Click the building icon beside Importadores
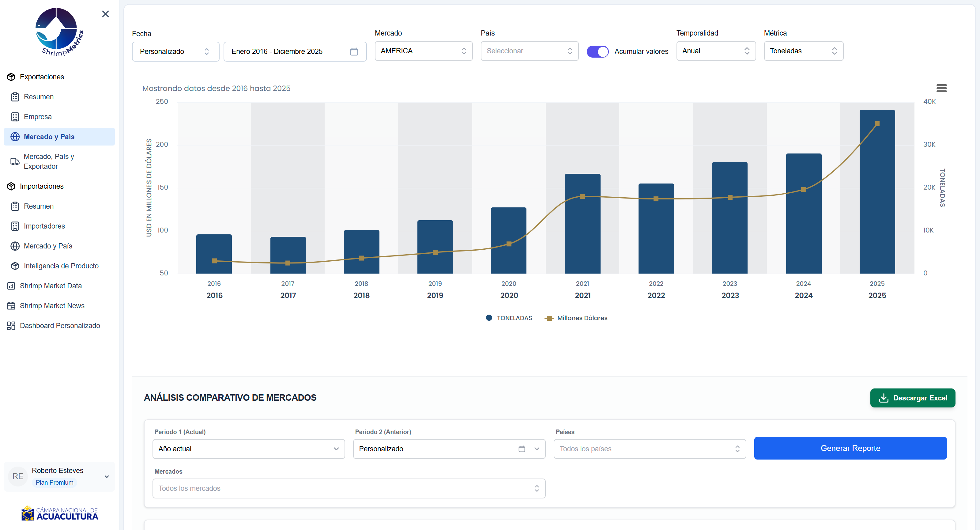 (15, 226)
